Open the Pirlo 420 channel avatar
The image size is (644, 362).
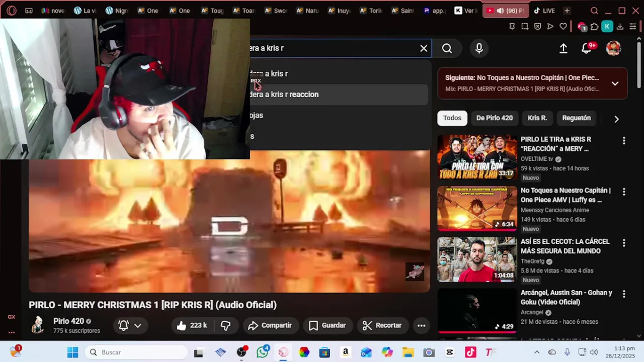tap(38, 325)
